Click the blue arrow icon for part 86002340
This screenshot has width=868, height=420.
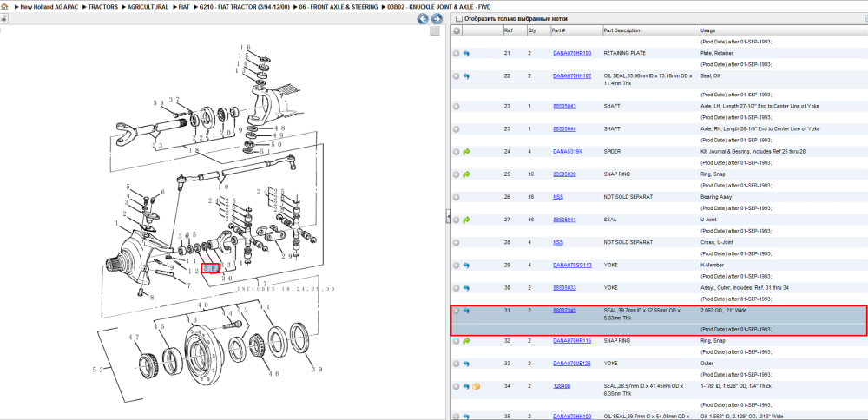tap(466, 311)
